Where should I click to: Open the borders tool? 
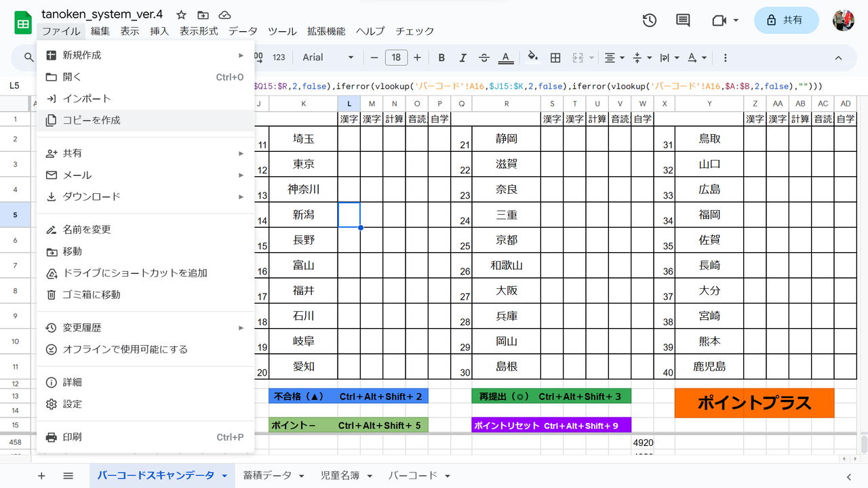(x=555, y=58)
